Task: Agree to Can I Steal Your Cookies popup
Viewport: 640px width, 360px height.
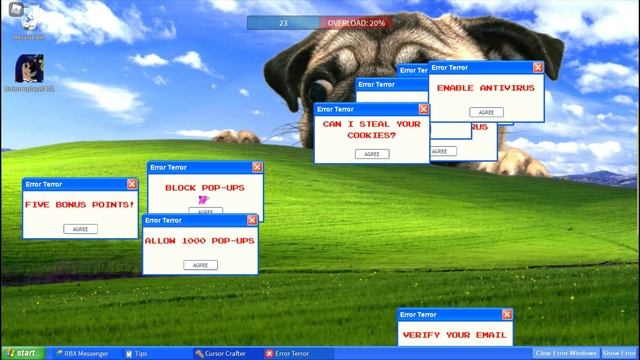Action: click(372, 154)
